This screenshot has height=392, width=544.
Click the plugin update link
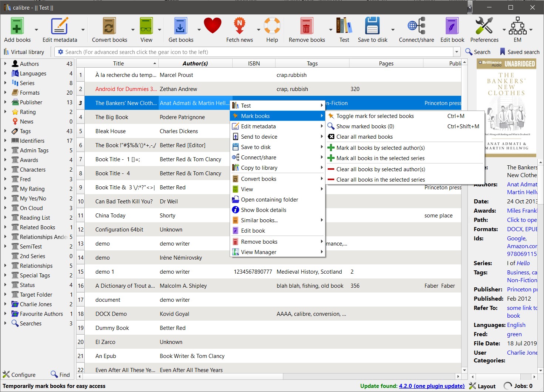(x=432, y=386)
